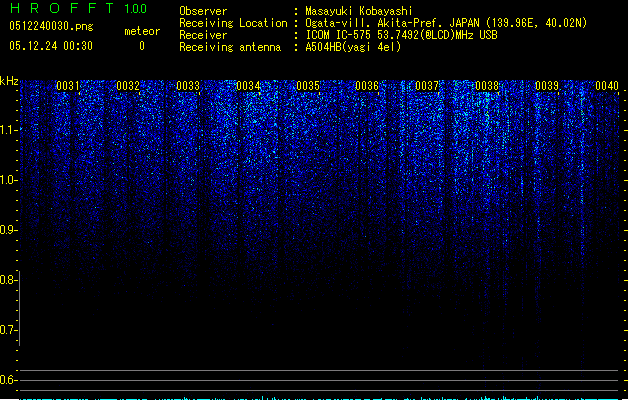The height and width of the screenshot is (400, 629).
Task: Select the 0036 time marker
Action: click(x=367, y=86)
